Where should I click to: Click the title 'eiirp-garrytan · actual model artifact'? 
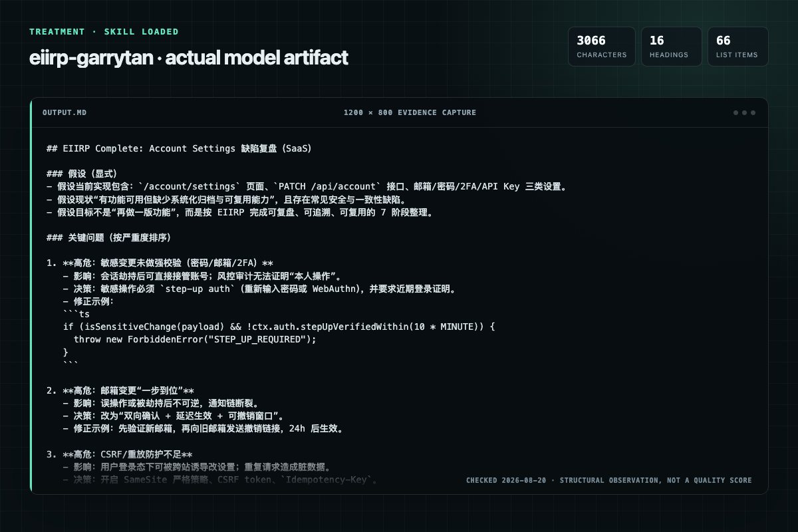[189, 58]
